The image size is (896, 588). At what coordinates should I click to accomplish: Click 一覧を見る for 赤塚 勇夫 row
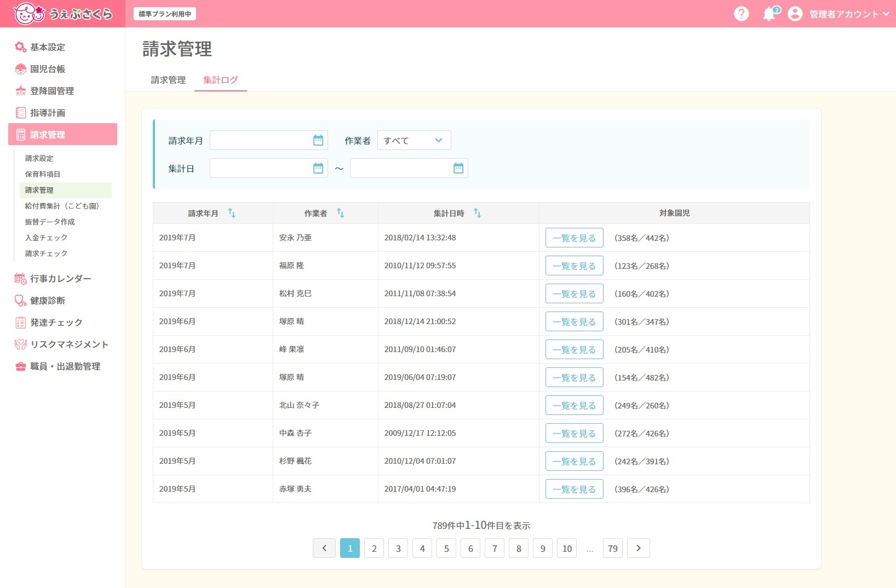tap(575, 489)
